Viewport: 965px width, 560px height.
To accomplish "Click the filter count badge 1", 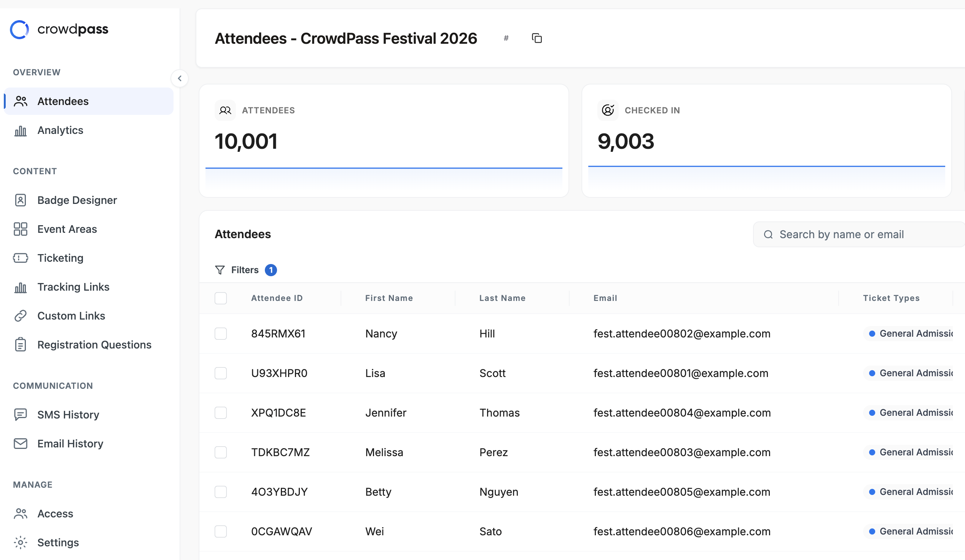I will click(271, 270).
